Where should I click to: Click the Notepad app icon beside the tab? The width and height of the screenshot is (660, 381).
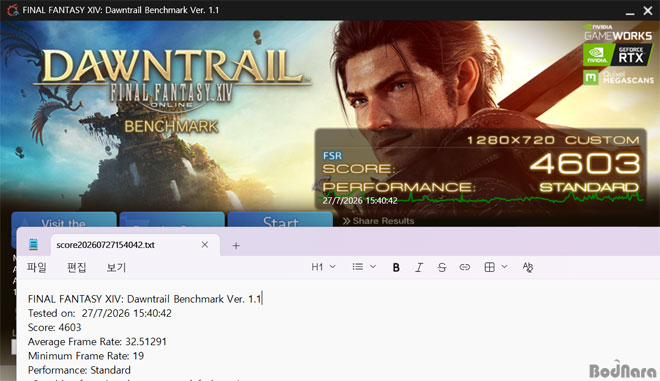coord(33,244)
